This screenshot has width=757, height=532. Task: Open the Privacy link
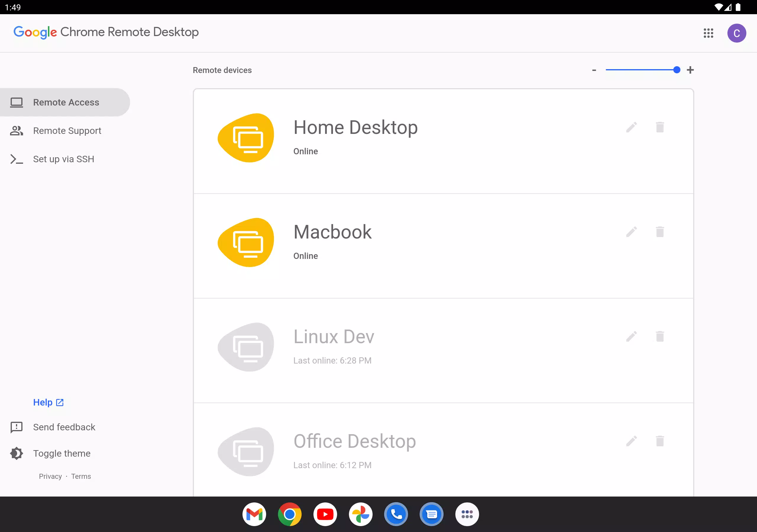pos(50,476)
